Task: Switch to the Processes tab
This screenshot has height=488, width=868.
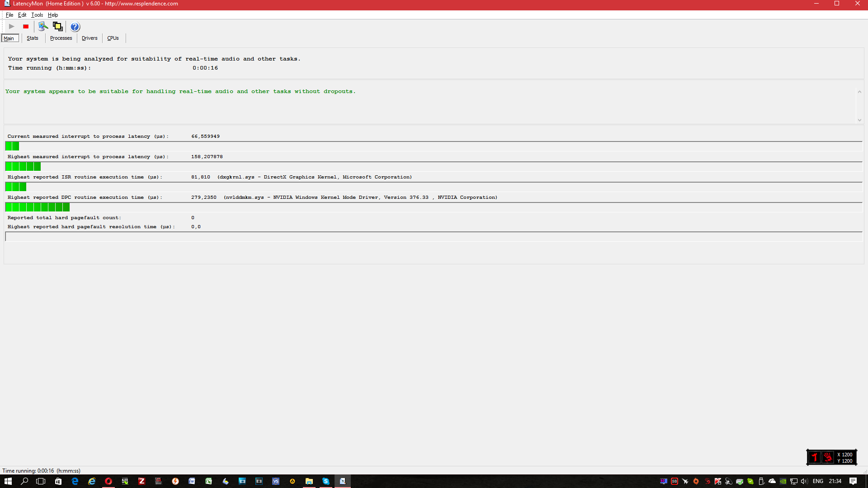Action: [61, 38]
